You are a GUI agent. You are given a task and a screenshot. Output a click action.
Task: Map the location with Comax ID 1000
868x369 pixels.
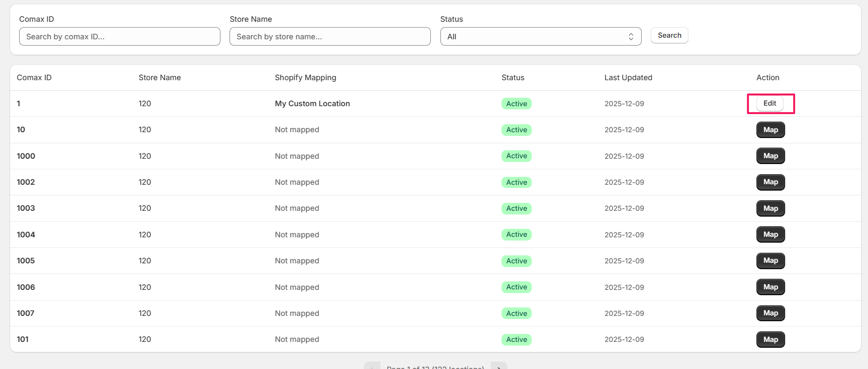[770, 156]
